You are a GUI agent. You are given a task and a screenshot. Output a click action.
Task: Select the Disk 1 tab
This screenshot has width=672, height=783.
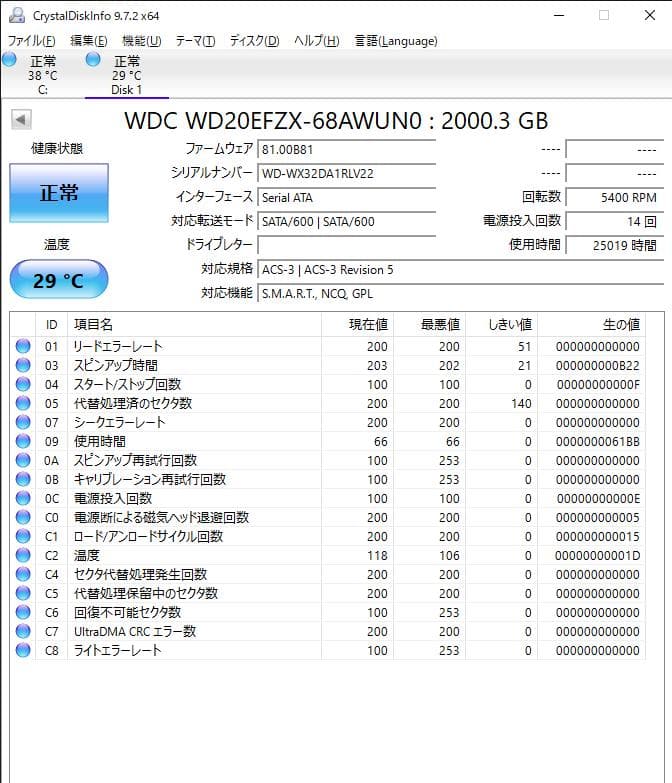pyautogui.click(x=126, y=75)
